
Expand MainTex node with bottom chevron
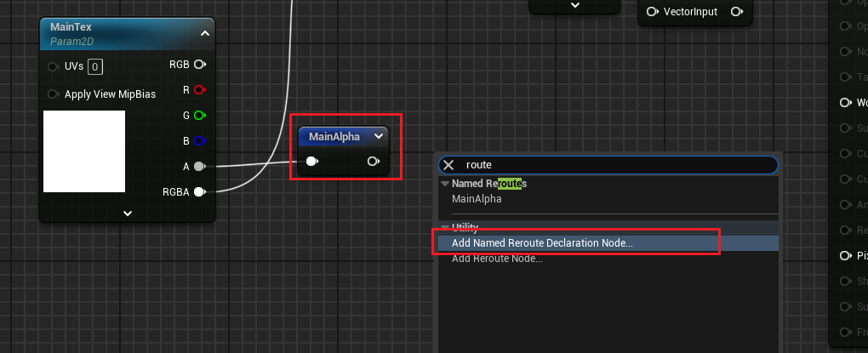click(128, 214)
